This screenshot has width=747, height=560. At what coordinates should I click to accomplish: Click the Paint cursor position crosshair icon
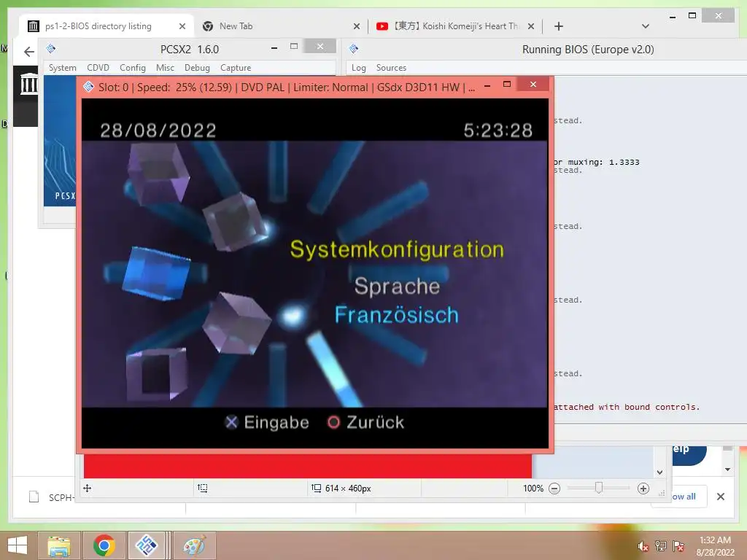coord(88,488)
